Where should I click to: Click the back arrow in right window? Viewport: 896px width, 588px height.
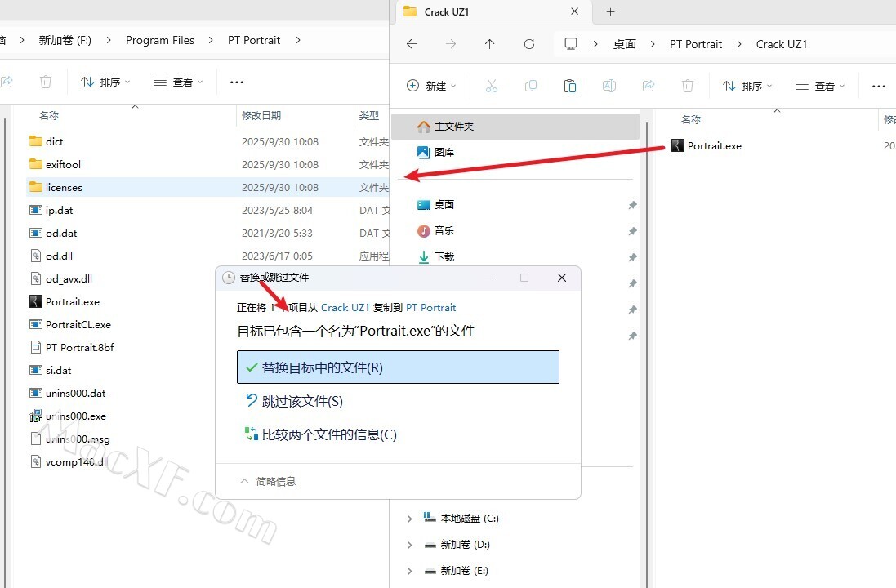[412, 44]
